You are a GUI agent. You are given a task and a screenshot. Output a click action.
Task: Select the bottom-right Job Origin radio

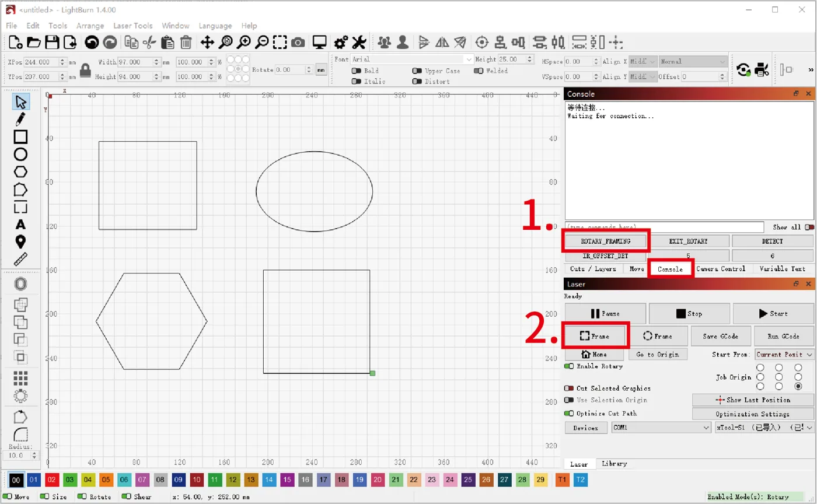(x=798, y=386)
